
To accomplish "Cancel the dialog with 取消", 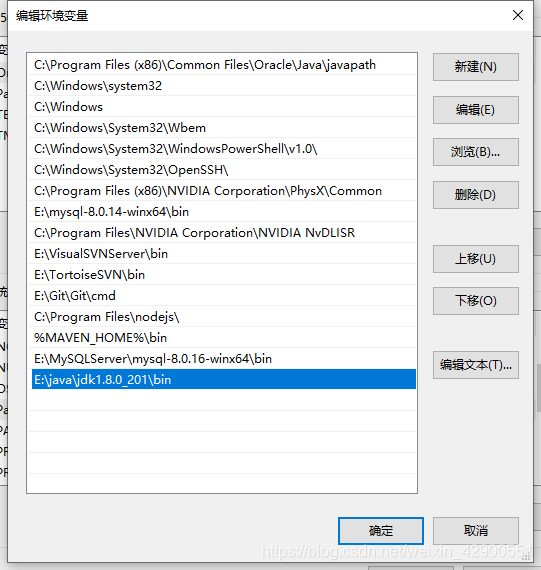I will pyautogui.click(x=476, y=531).
